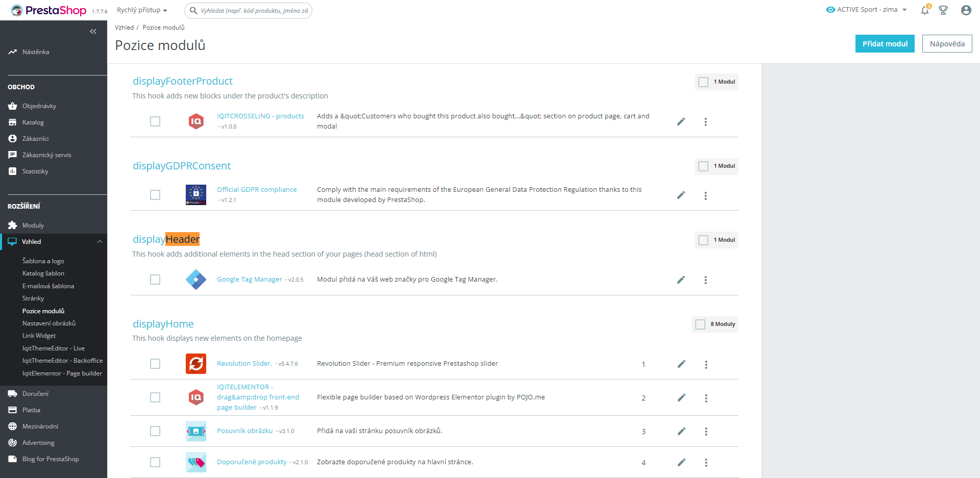The height and width of the screenshot is (478, 980).
Task: Open the Nápověda help button
Action: coord(947,44)
